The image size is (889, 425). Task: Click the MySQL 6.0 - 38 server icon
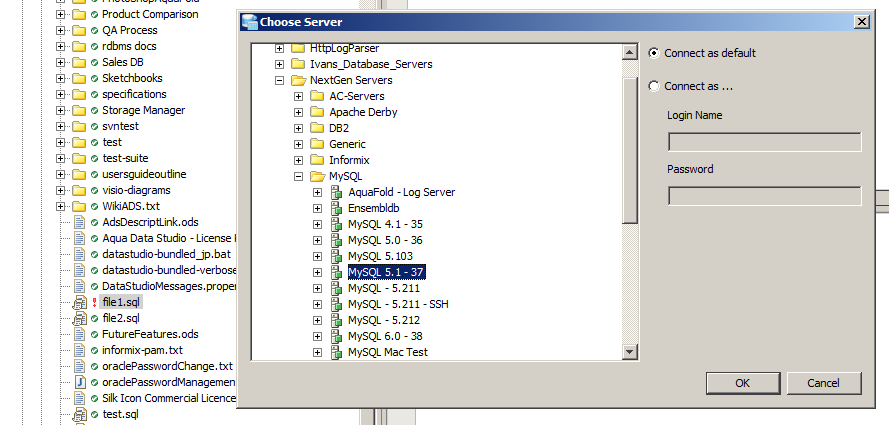click(337, 336)
